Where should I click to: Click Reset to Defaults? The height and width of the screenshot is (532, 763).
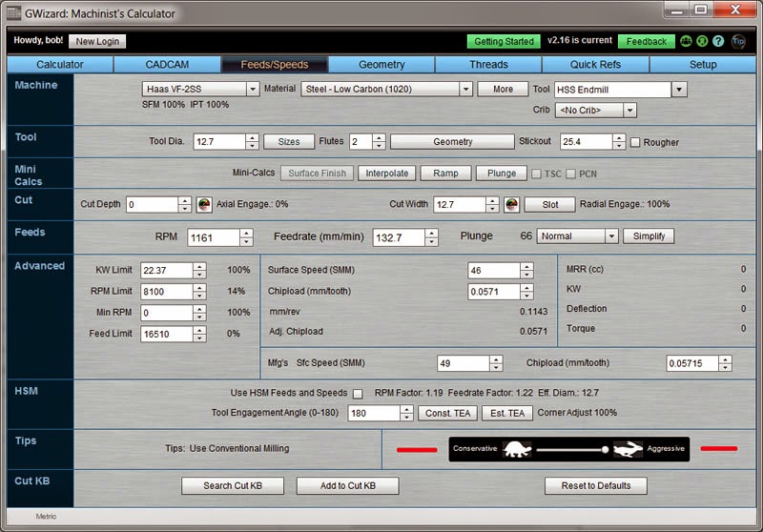(595, 486)
